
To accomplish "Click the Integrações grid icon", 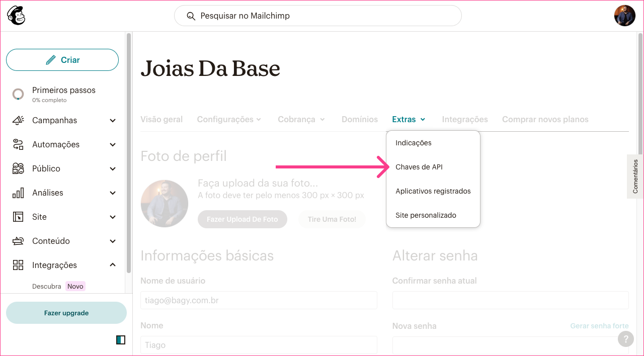I will [18, 265].
